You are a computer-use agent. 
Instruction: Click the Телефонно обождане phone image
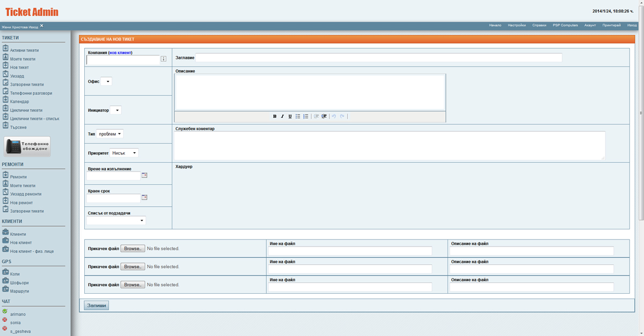coord(27,146)
